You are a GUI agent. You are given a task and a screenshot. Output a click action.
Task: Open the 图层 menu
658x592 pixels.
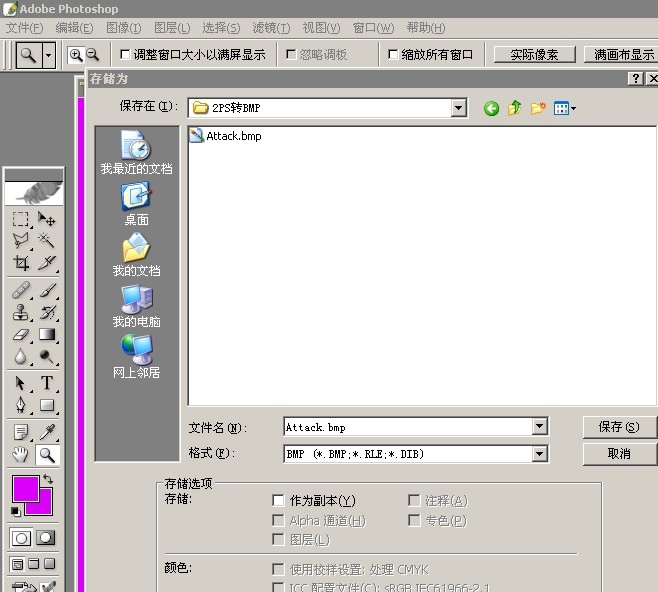[x=172, y=28]
